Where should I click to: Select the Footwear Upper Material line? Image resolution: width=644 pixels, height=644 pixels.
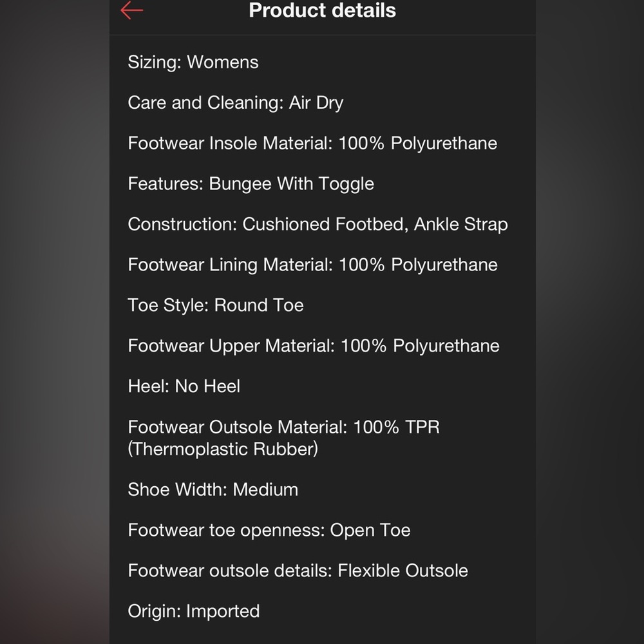pyautogui.click(x=314, y=346)
